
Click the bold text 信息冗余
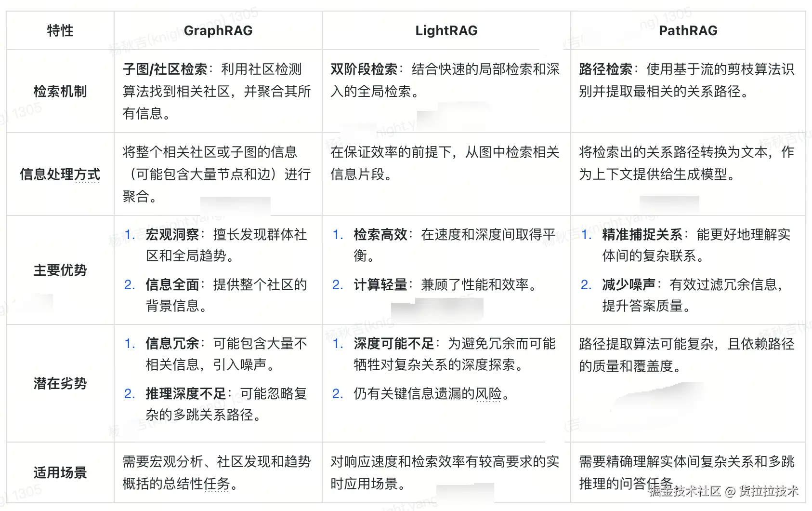172,344
